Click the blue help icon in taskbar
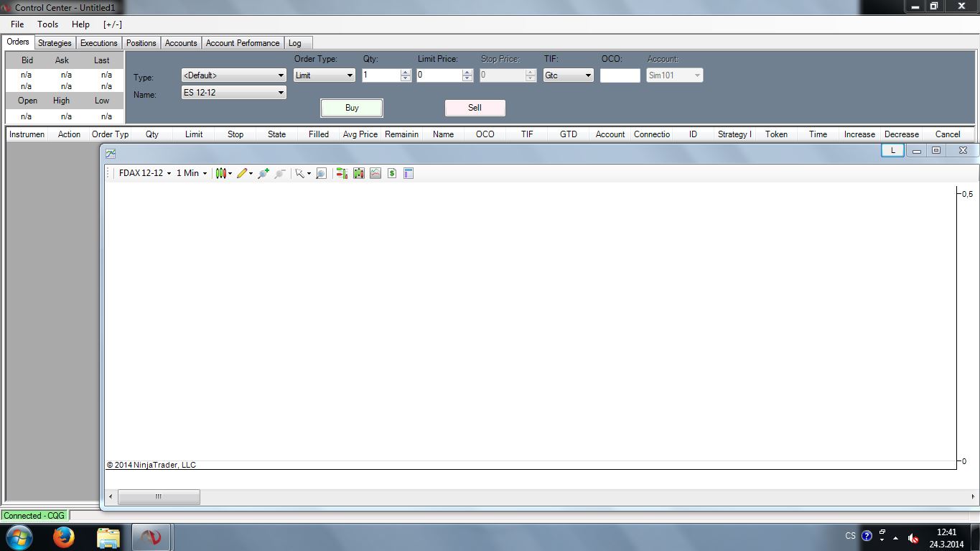Viewport: 980px width, 551px height. (x=867, y=536)
